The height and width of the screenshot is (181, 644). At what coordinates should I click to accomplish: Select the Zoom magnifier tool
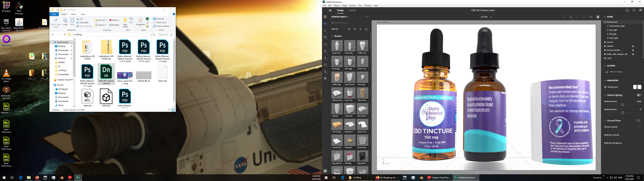pos(325,72)
